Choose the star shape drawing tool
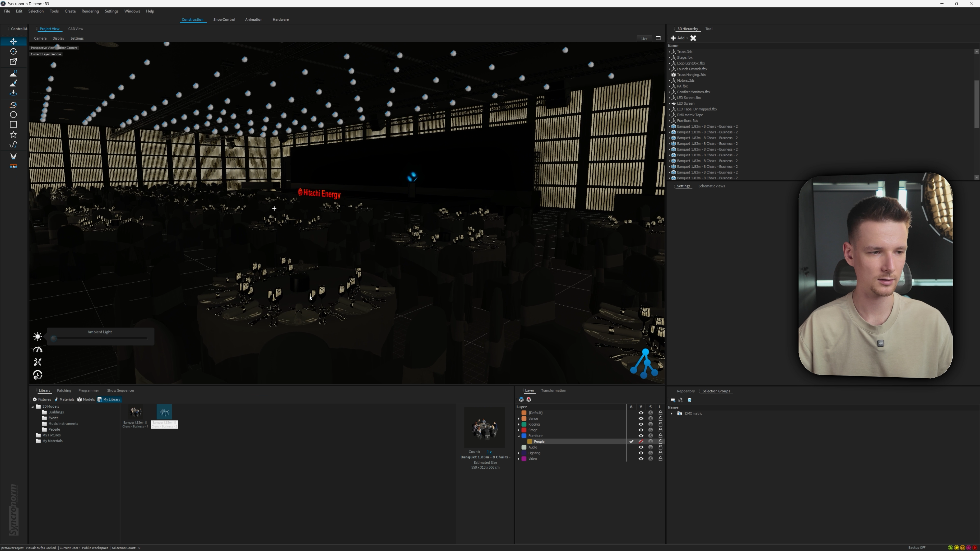 pos(13,135)
